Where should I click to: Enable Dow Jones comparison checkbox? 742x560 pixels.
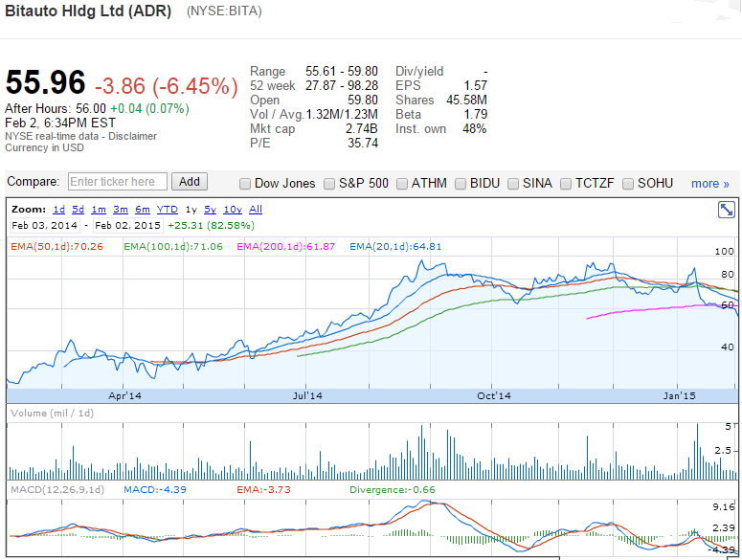click(x=245, y=184)
